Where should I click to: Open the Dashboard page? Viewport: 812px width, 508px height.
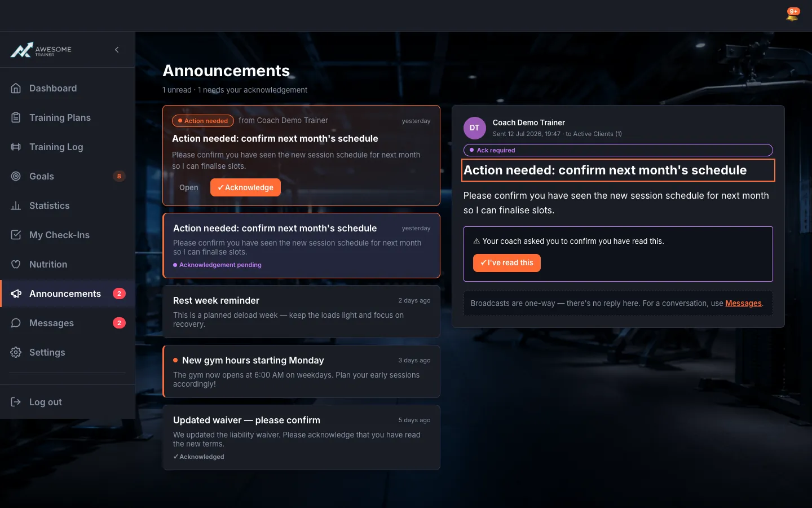(68, 88)
